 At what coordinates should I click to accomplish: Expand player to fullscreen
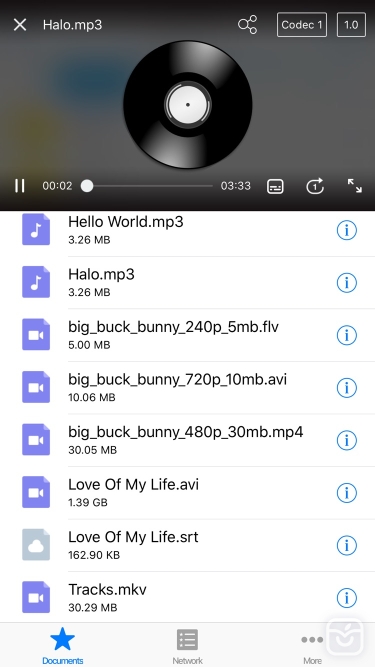(x=355, y=186)
